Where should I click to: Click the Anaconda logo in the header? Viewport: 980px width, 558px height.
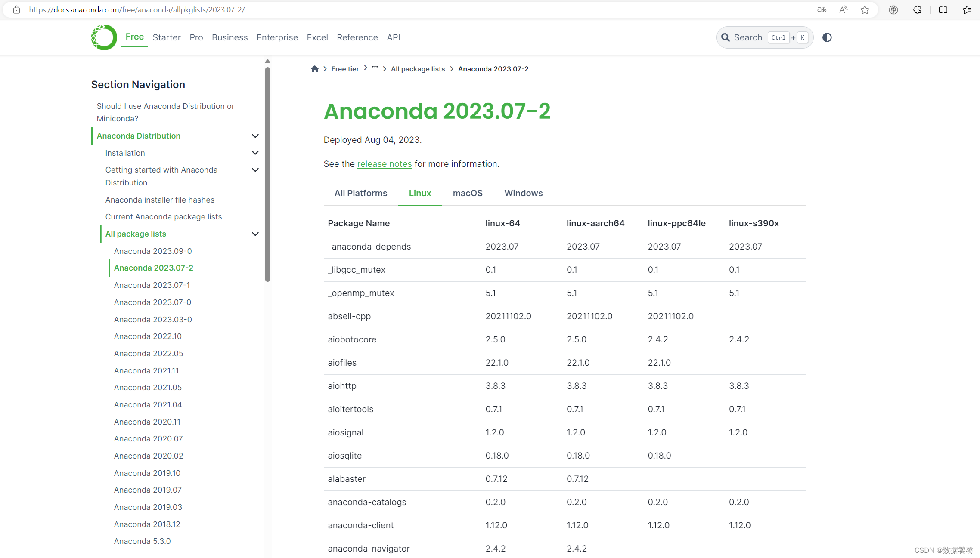point(104,37)
